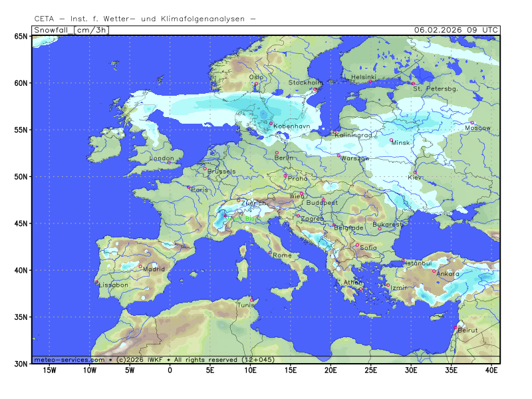
Task: Click the Beirut city marker
Action: 456,327
